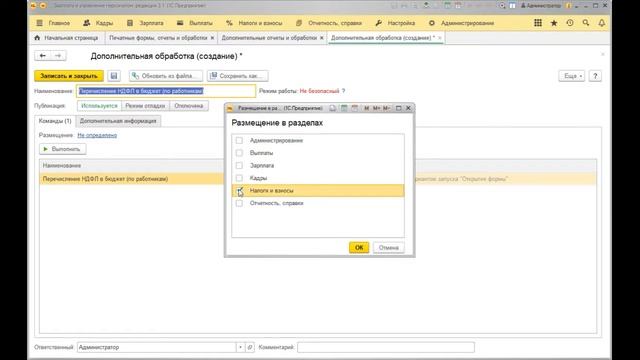Open the Настройка section

(x=395, y=23)
